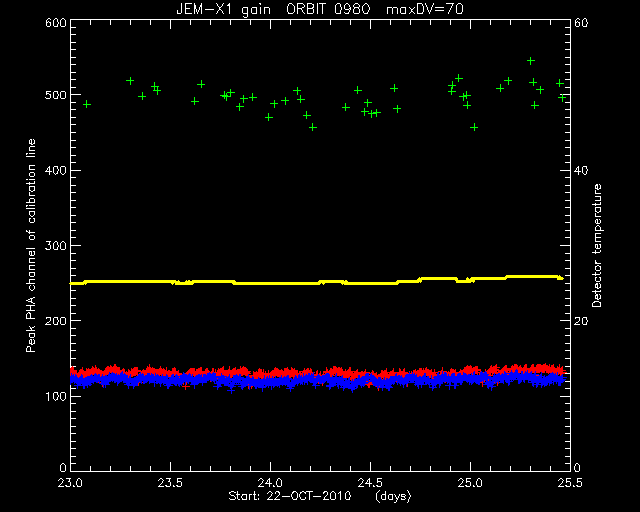Click the left-axis label 'Peak PHA channel of calibration line'
640x512 pixels.
tap(31, 245)
